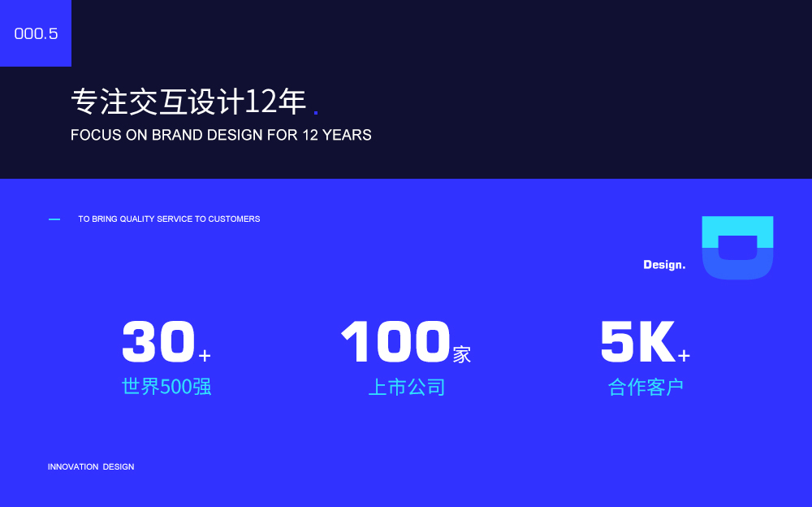
Task: Click the text FOCUS ON BRAND DESIGN FOR 12 YEARS
Action: point(221,136)
